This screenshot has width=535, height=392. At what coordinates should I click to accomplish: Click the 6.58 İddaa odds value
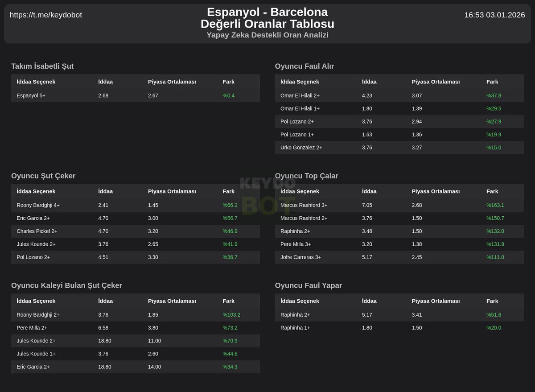pyautogui.click(x=103, y=328)
